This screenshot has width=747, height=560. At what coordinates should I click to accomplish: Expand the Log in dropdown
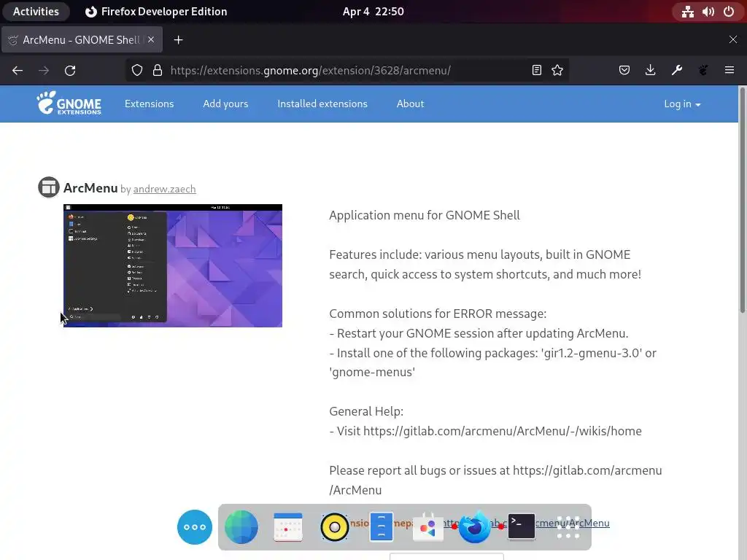[682, 104]
